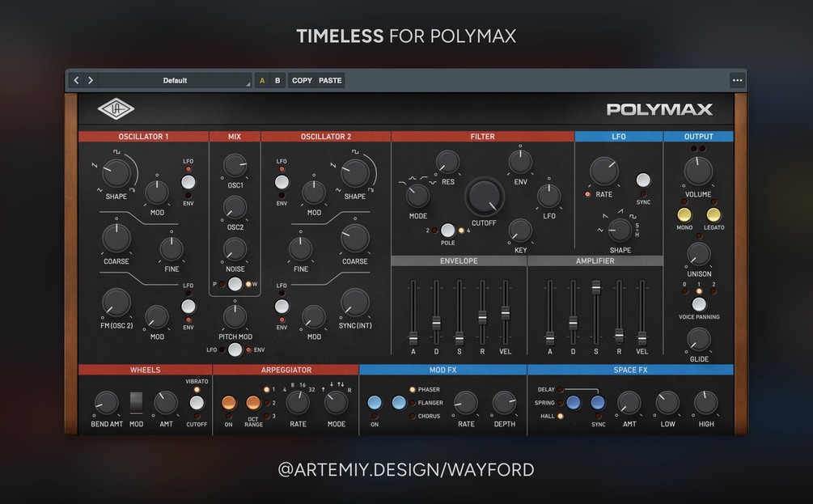Click the SYNC (INT) knob

tap(355, 303)
